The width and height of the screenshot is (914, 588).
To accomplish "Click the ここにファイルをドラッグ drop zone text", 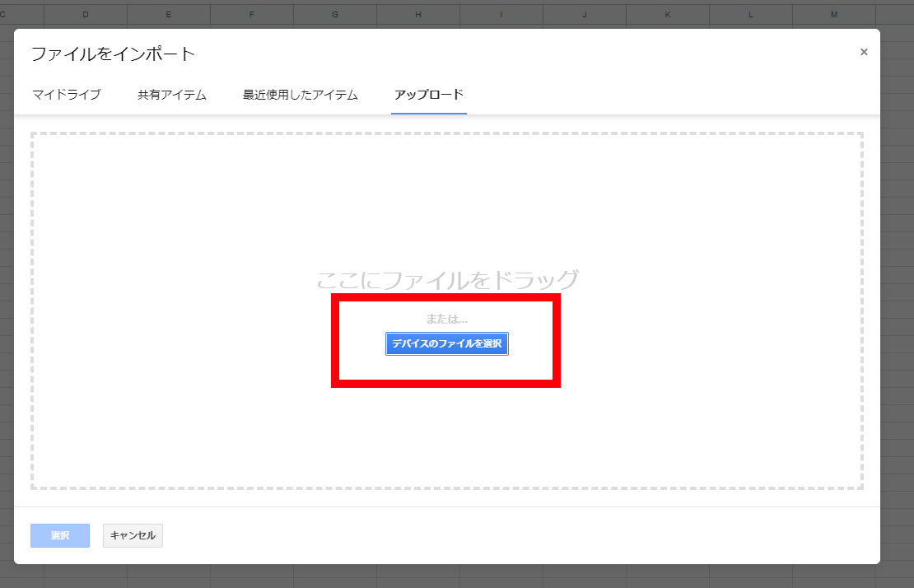I will (x=447, y=280).
